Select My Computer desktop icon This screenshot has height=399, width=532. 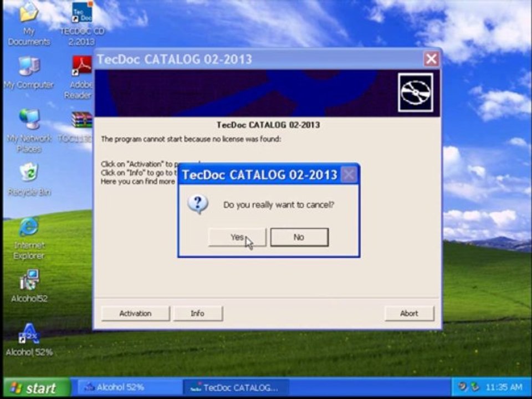click(29, 73)
